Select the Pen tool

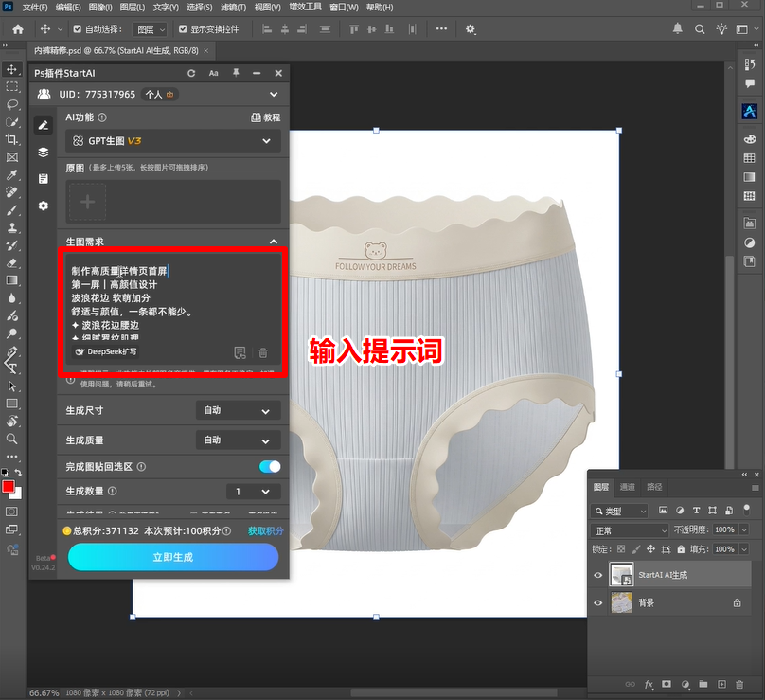point(11,351)
